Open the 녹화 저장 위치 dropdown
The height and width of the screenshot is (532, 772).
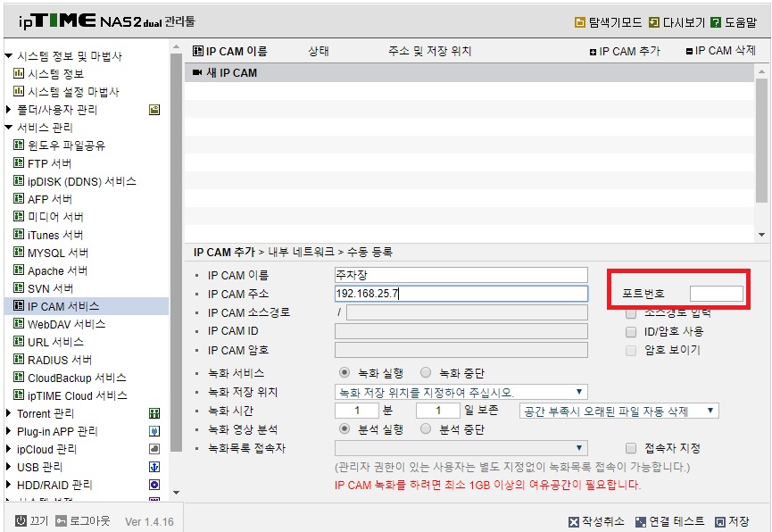pos(461,392)
